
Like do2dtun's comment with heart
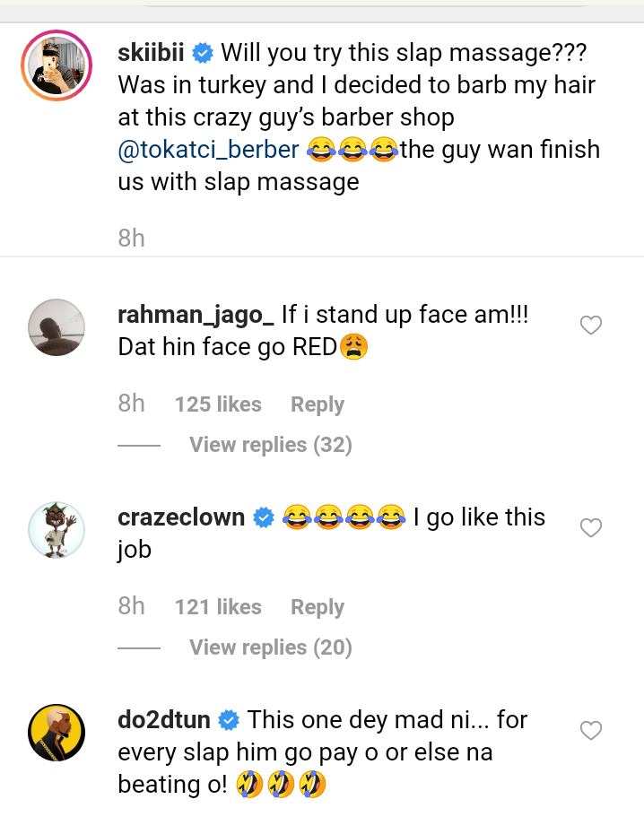[590, 731]
